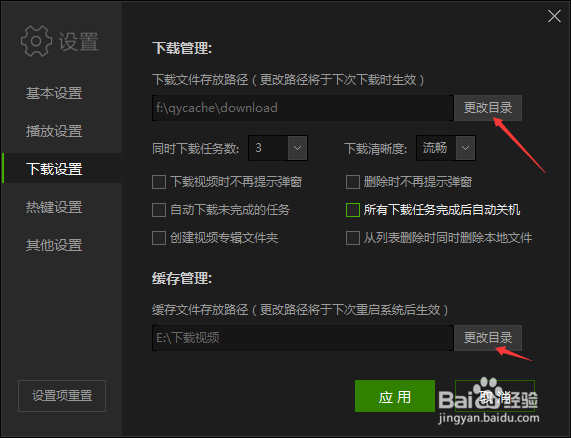Screen dimensions: 571x438
Task: Go to 热键设置 section
Action: click(54, 207)
